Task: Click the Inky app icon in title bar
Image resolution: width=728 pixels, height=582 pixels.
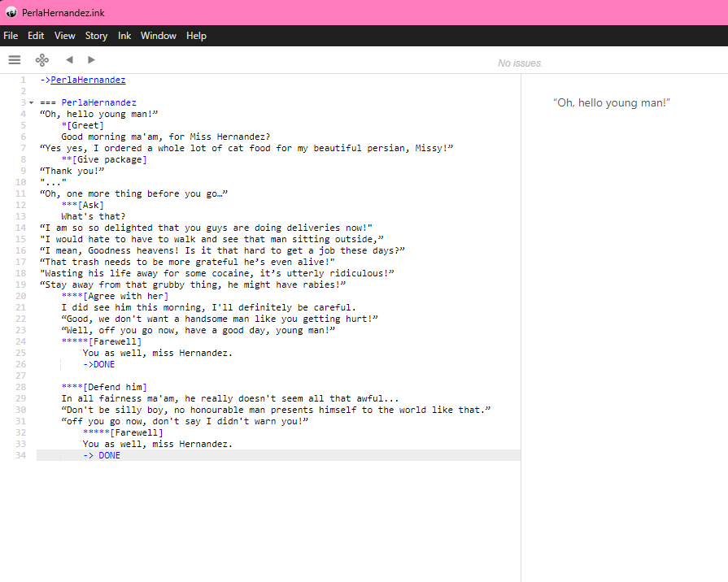Action: pos(11,12)
